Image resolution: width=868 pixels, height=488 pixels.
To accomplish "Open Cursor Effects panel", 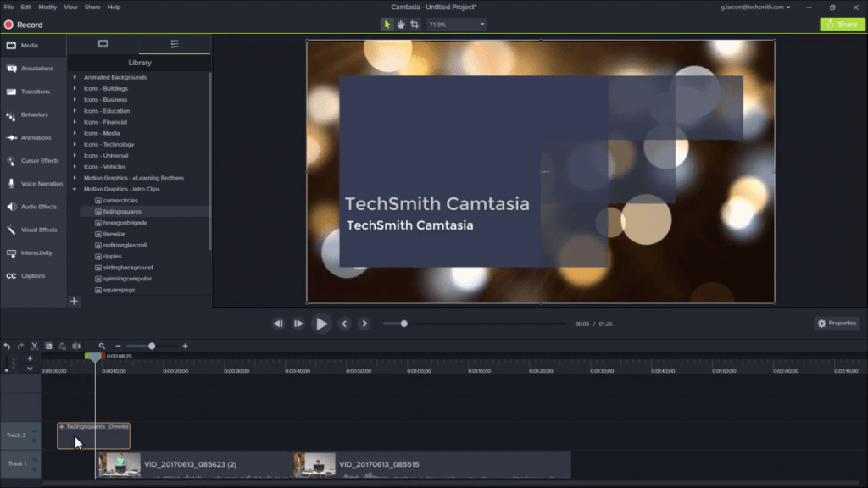I will coord(33,160).
